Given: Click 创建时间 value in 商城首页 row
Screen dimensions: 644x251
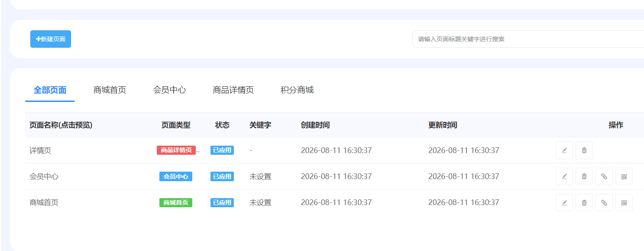Looking at the screenshot, I should [x=337, y=202].
